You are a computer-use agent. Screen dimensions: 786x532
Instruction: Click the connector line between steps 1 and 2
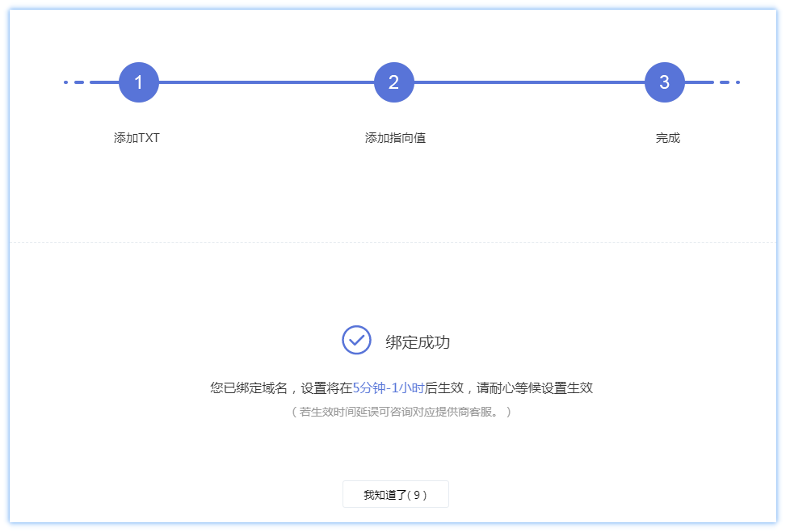(x=267, y=82)
